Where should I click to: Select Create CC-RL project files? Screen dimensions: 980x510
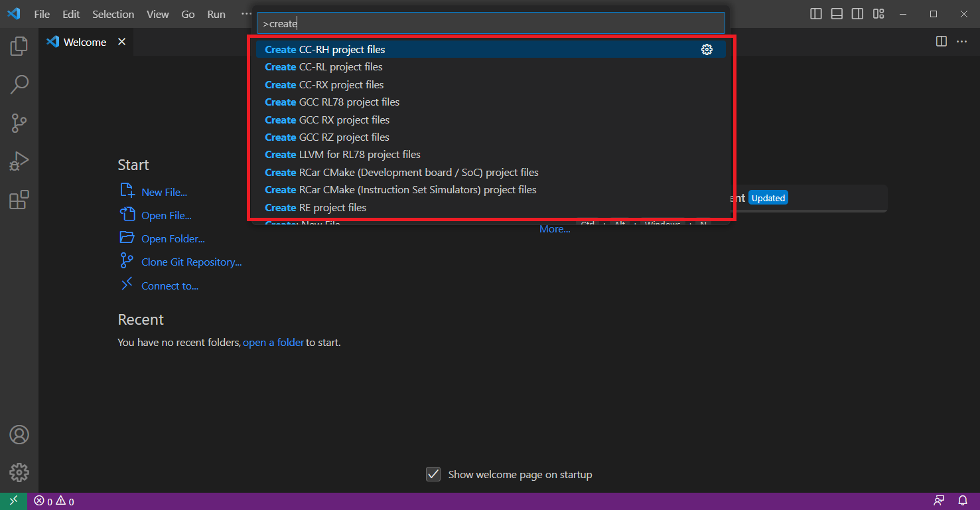coord(490,67)
